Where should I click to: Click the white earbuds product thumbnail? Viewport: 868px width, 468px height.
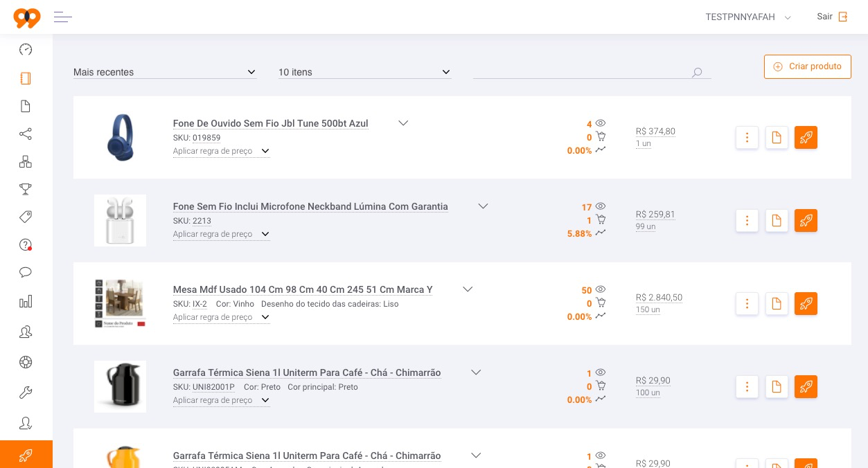(120, 220)
